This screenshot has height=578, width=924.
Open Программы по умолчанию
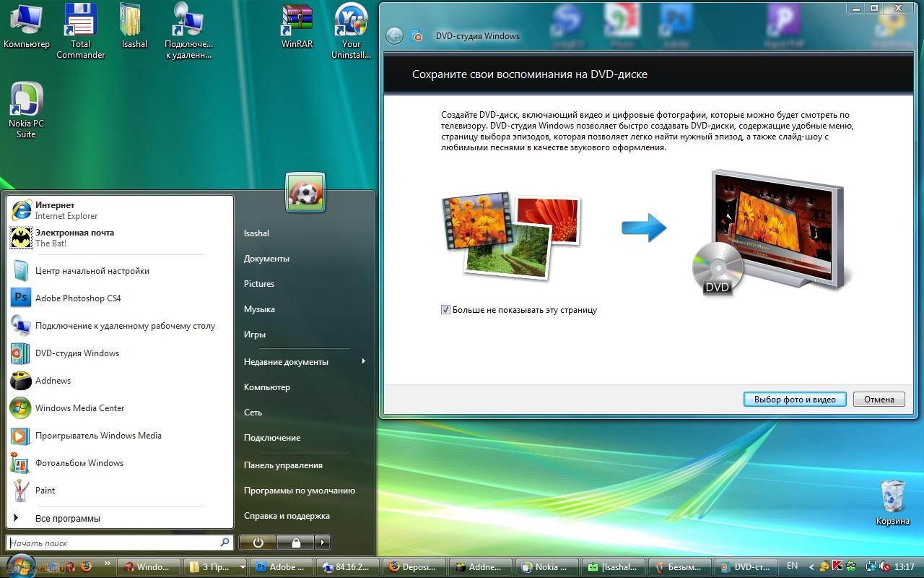pyautogui.click(x=300, y=490)
